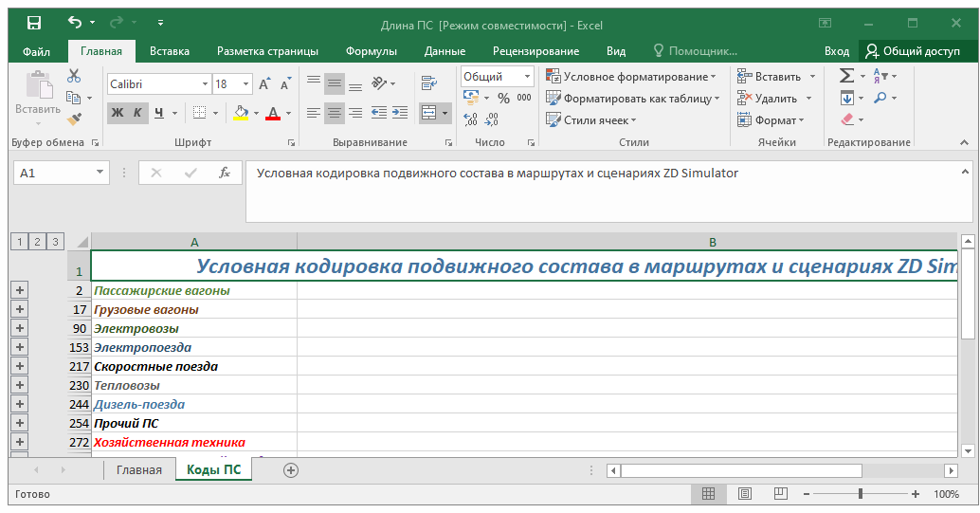Increase font size with the larger A icon
This screenshot has height=513, width=980.
tap(264, 84)
